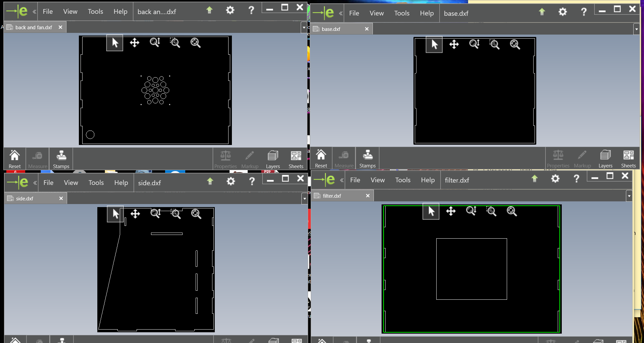Click Measure tool in back and fan.dxf window
The height and width of the screenshot is (343, 644).
[38, 159]
